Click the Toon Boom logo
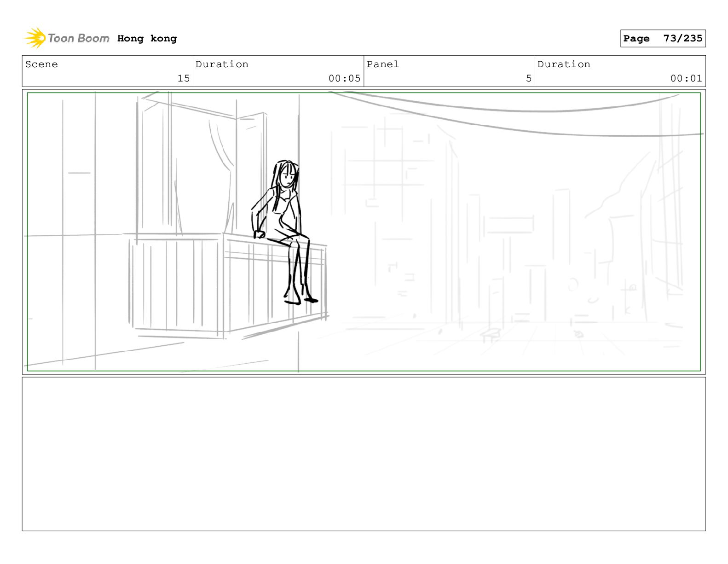 click(67, 38)
